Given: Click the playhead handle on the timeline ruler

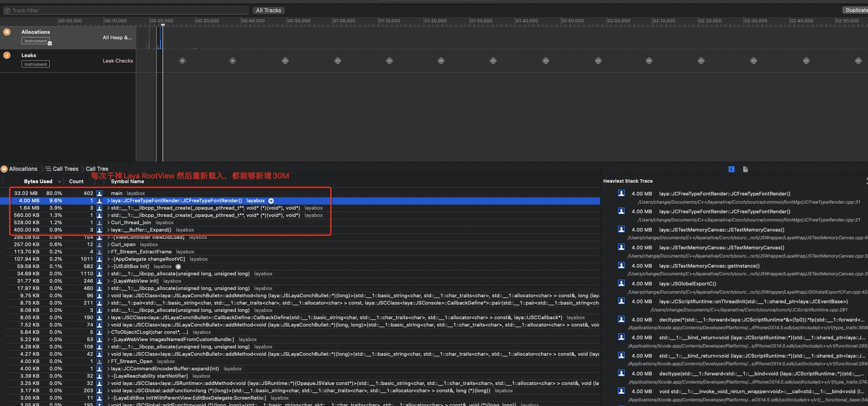Looking at the screenshot, I should 162,25.
